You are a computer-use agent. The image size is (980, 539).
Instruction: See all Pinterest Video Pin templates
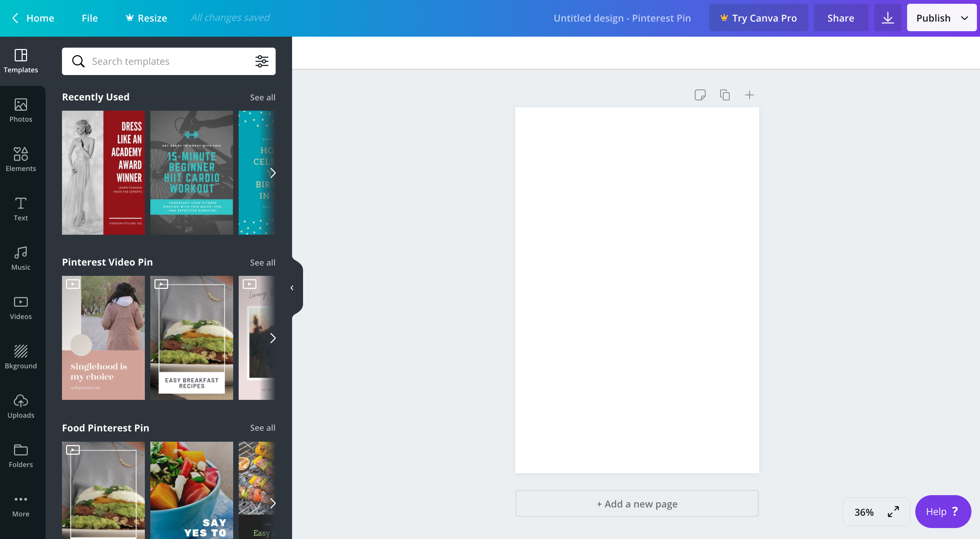tap(263, 263)
